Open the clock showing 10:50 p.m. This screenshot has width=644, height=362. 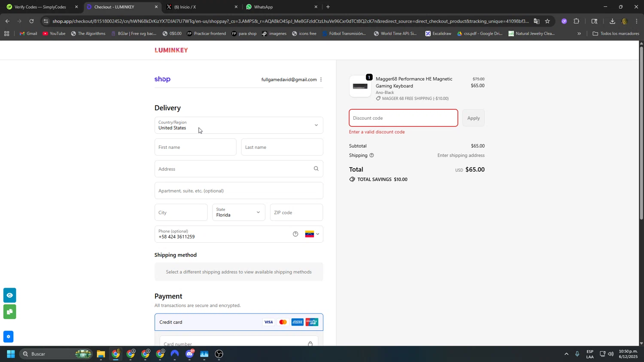coord(628,354)
